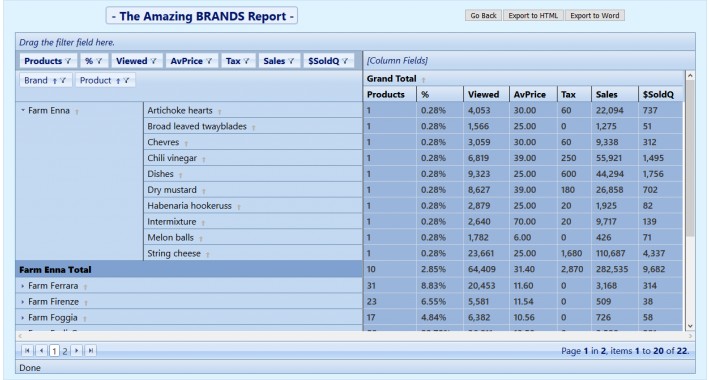Sort by the Brand field arrow

(55, 81)
